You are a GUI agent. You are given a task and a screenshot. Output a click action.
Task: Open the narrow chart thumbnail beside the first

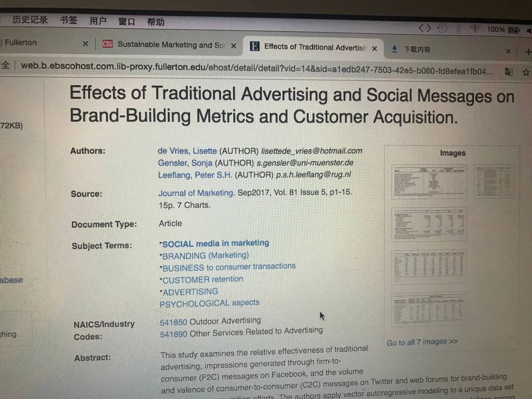(x=494, y=182)
